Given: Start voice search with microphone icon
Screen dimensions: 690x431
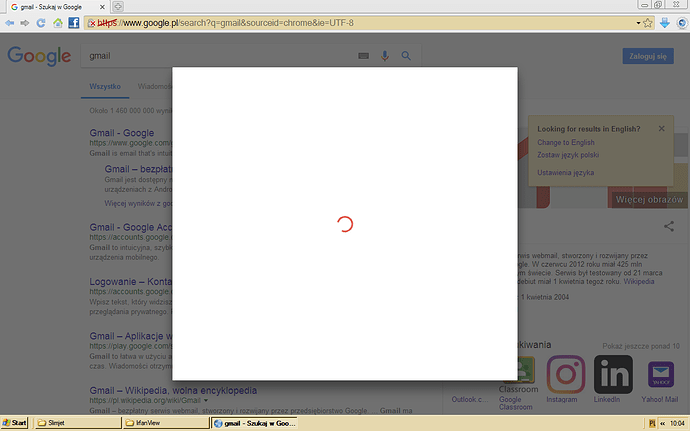Looking at the screenshot, I should pos(385,56).
